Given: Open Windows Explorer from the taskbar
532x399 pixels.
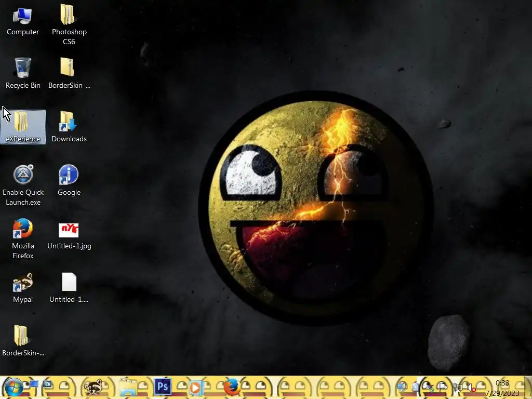Looking at the screenshot, I should coord(128,387).
